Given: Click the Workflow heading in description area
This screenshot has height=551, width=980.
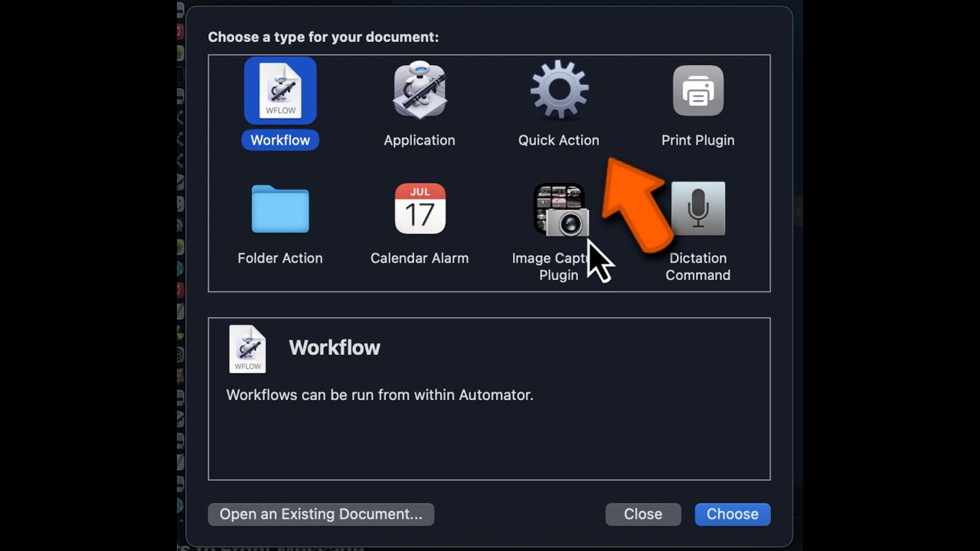Looking at the screenshot, I should click(x=335, y=347).
